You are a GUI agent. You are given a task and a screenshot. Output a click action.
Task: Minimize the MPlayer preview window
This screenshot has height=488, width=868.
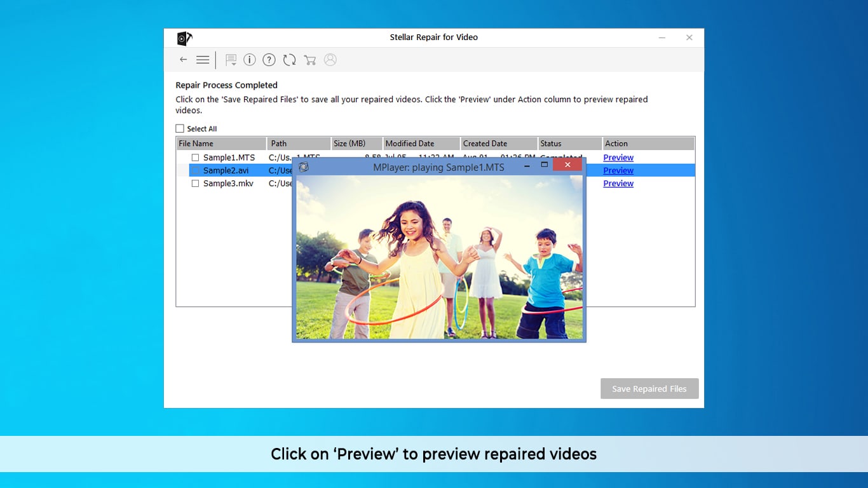tap(527, 165)
